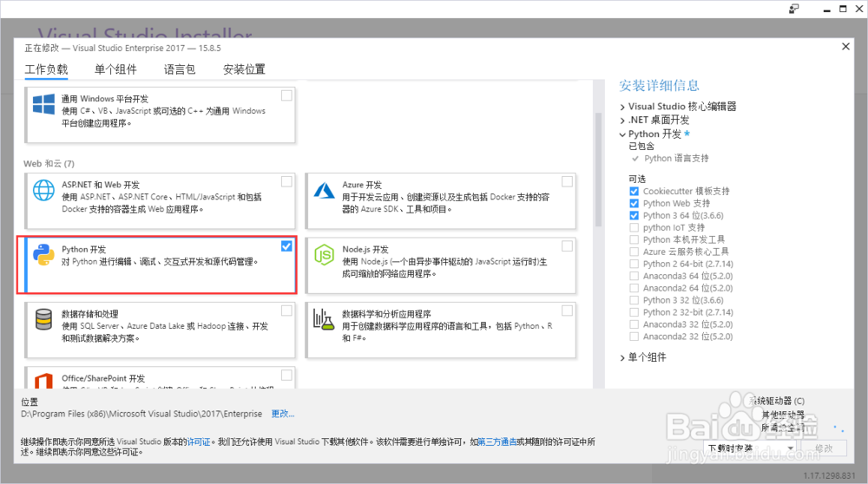Enable the Office/SharePoint development workload
This screenshot has width=868, height=484.
(x=286, y=375)
